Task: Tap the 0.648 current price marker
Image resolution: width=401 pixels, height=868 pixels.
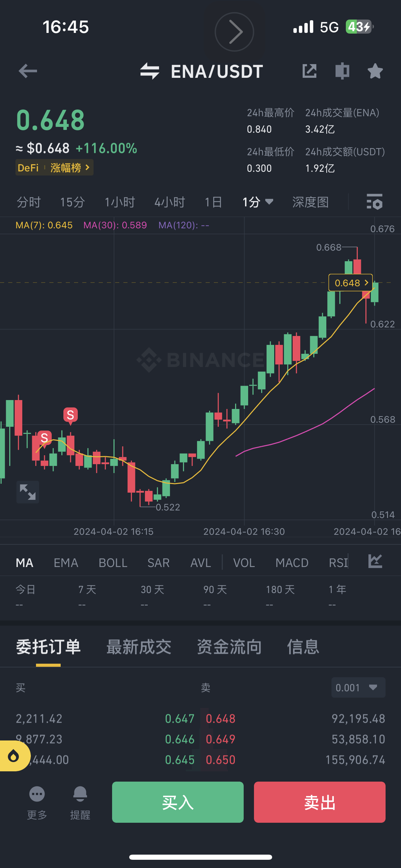Action: click(351, 283)
